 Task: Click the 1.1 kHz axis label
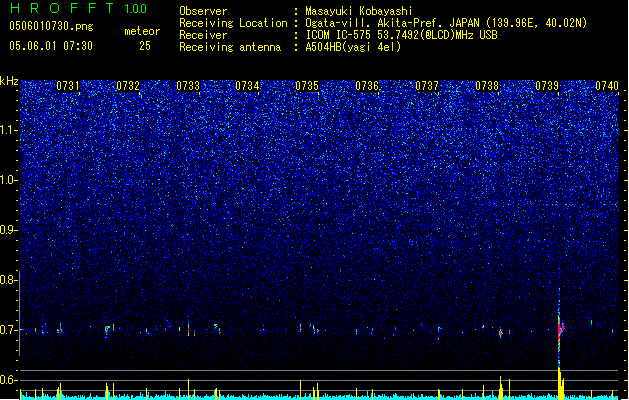point(9,130)
